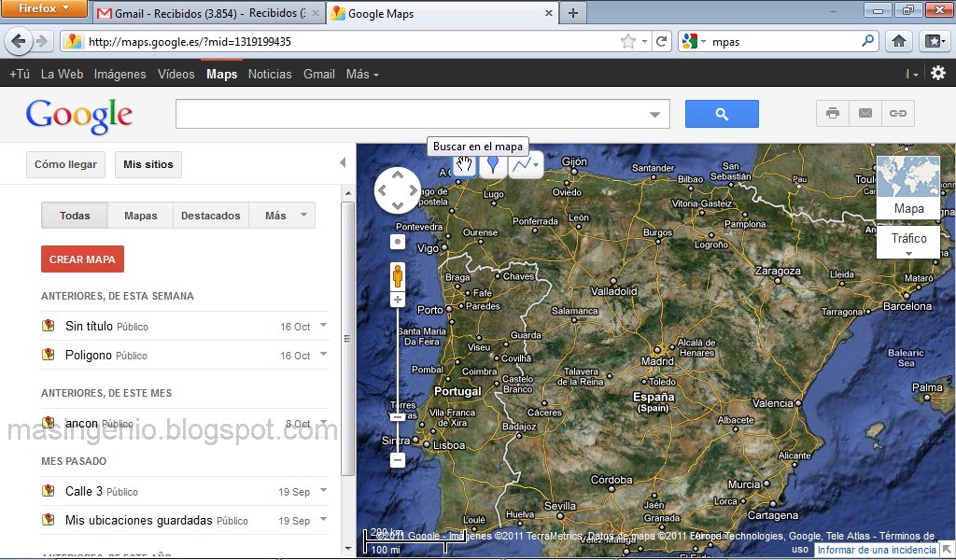Click the Firefox back arrow
The width and height of the screenshot is (956, 560).
19,41
